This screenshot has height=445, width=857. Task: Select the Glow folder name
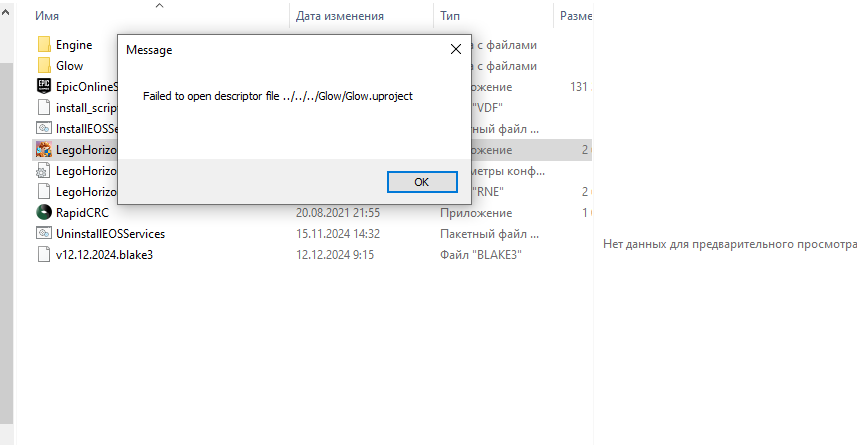tap(69, 66)
